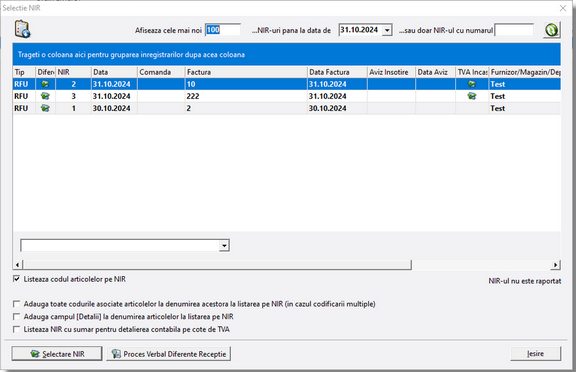Click TVA Incasare icon in NIR 3 row
The width and height of the screenshot is (576, 372).
point(472,96)
